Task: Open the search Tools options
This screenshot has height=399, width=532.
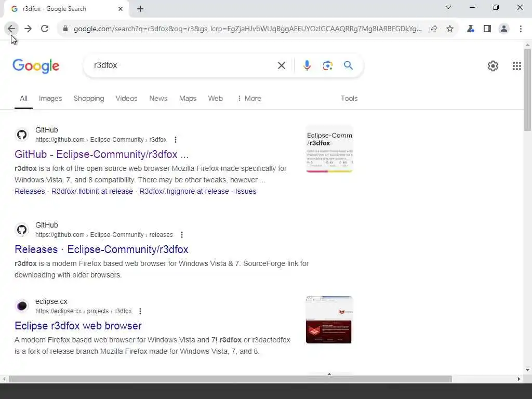Action: 349,98
